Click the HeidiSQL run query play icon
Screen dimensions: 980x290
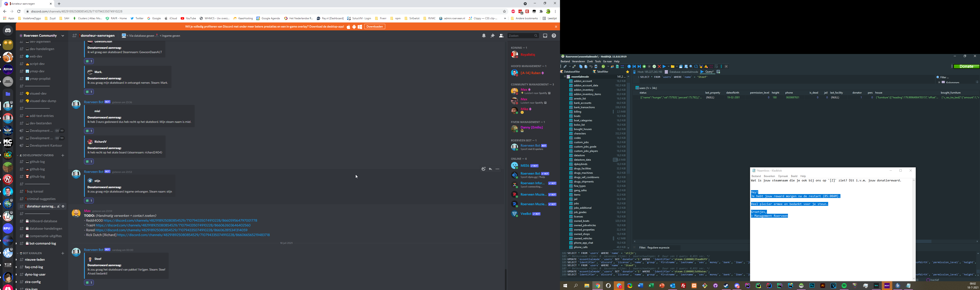(664, 66)
